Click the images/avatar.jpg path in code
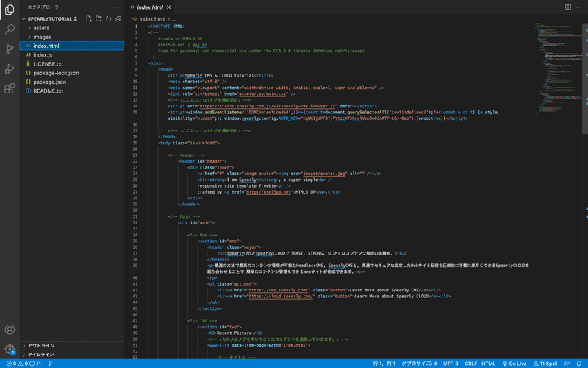588x368 pixels. click(x=323, y=174)
